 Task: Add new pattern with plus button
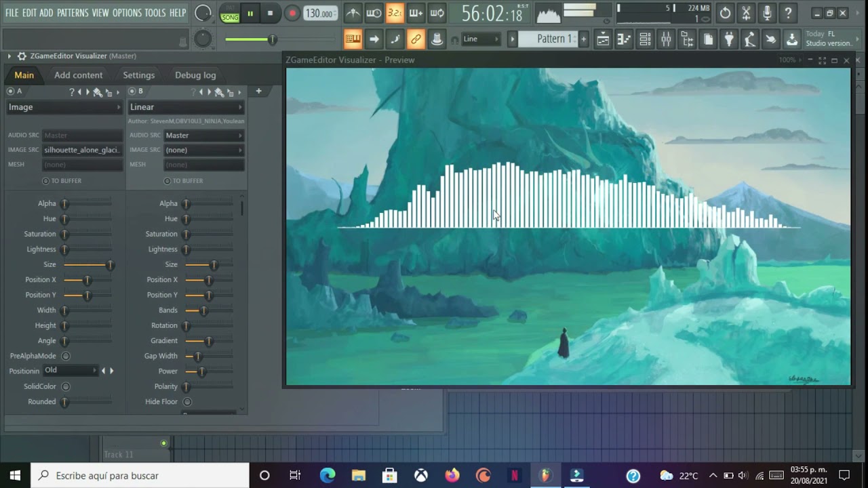583,39
